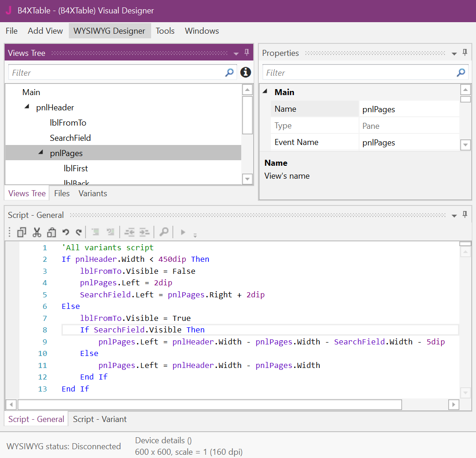
Task: Switch to the Variants tab
Action: pos(92,193)
